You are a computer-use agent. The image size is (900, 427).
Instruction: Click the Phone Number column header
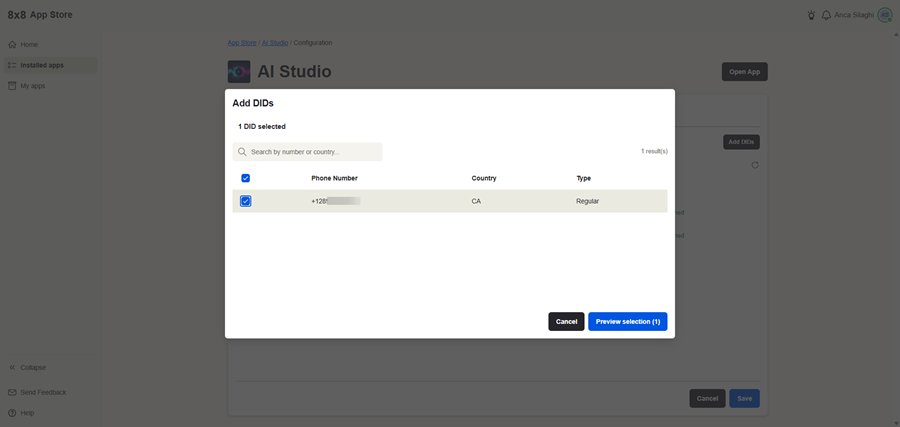(335, 178)
